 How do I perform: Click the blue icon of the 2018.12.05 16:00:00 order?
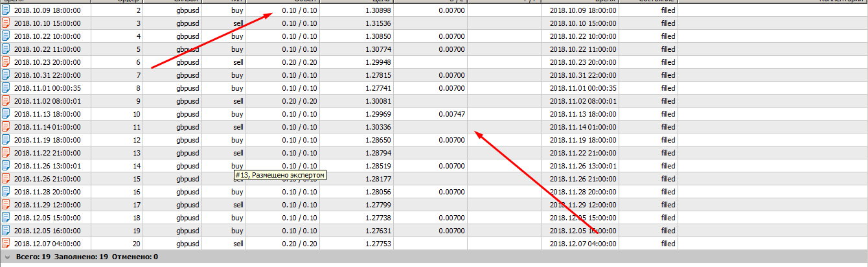coord(6,231)
